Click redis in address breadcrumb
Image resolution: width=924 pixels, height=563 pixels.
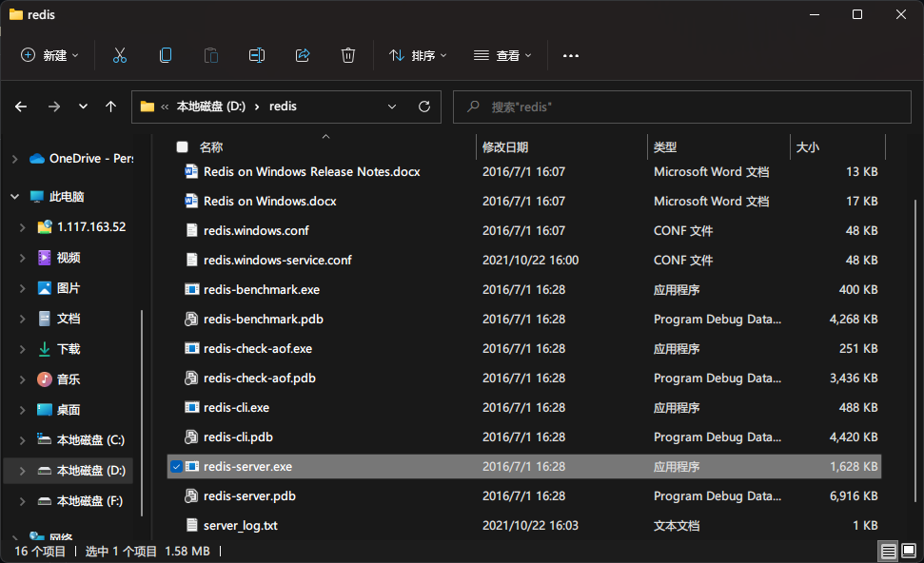(x=283, y=107)
